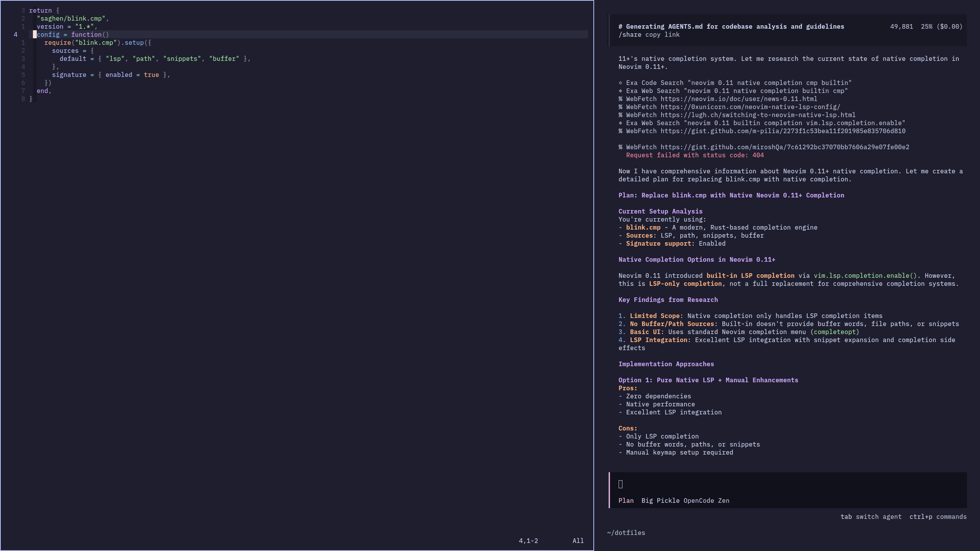Click the percent icon before neovim.io WebFetch
Image resolution: width=980 pixels, height=551 pixels.
pos(621,99)
